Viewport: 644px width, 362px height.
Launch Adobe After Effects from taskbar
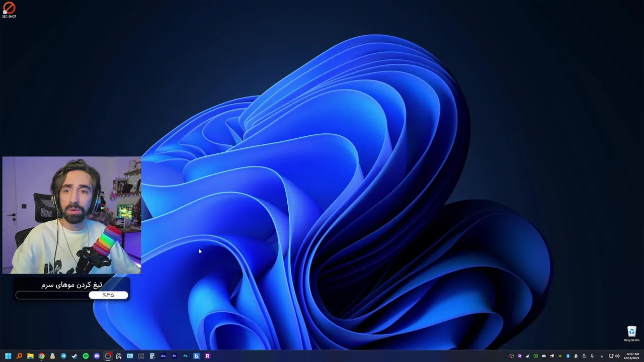tap(163, 356)
